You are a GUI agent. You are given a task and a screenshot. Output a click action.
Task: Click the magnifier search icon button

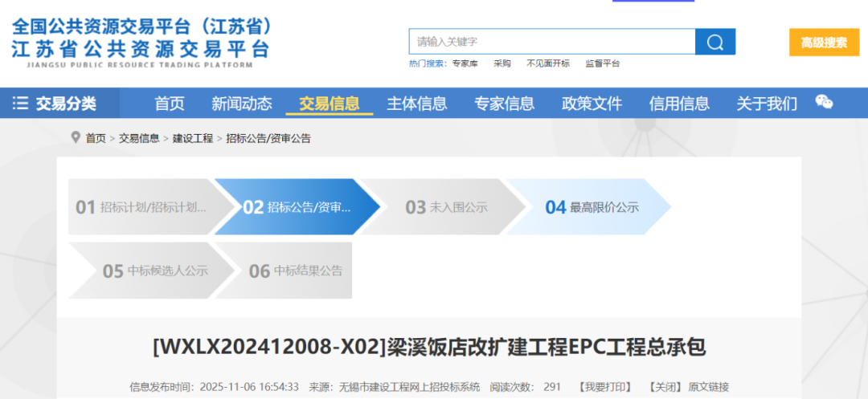715,42
